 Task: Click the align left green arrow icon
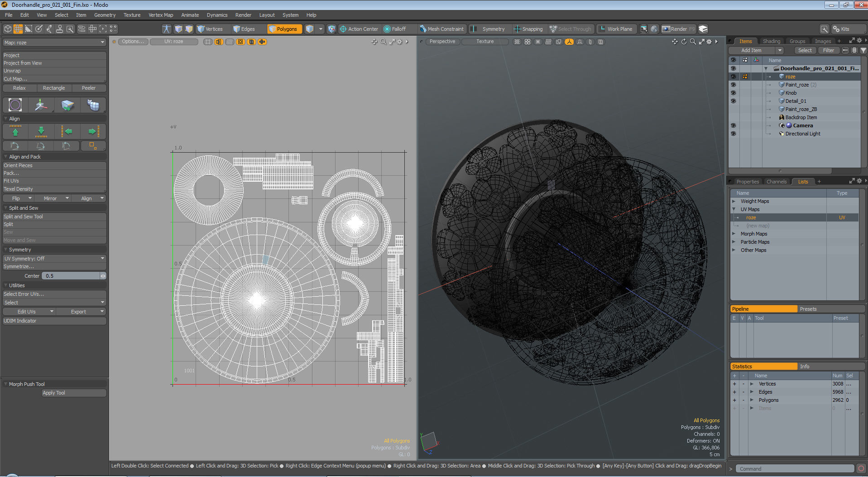click(67, 131)
